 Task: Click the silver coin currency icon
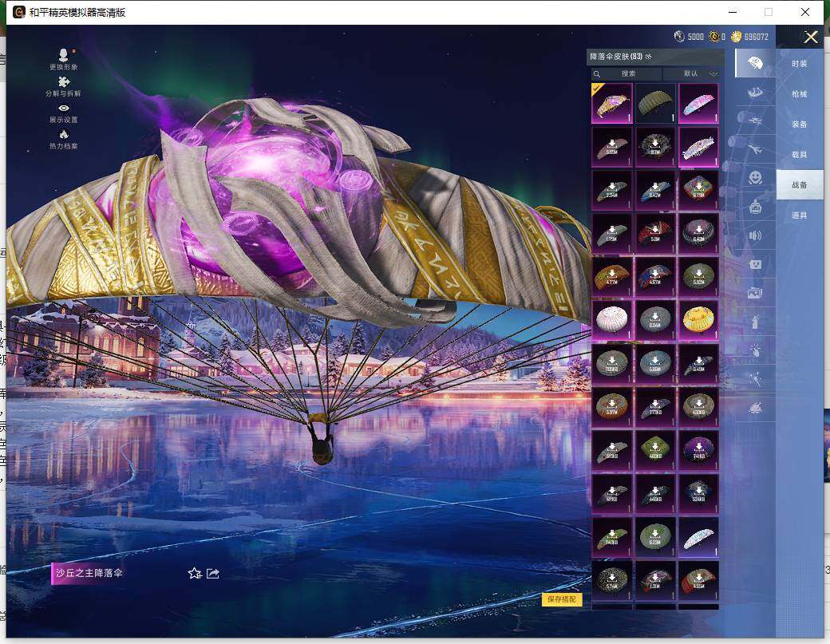pyautogui.click(x=679, y=37)
